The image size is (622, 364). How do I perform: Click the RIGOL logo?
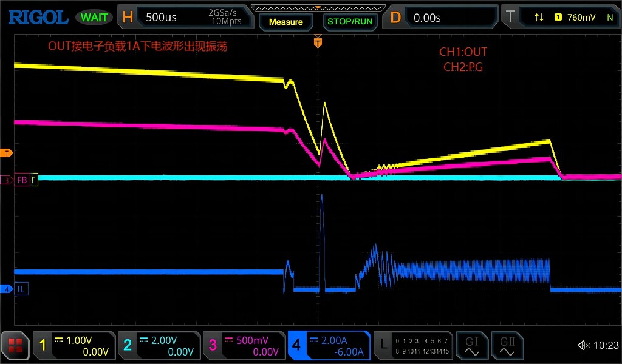(x=38, y=17)
